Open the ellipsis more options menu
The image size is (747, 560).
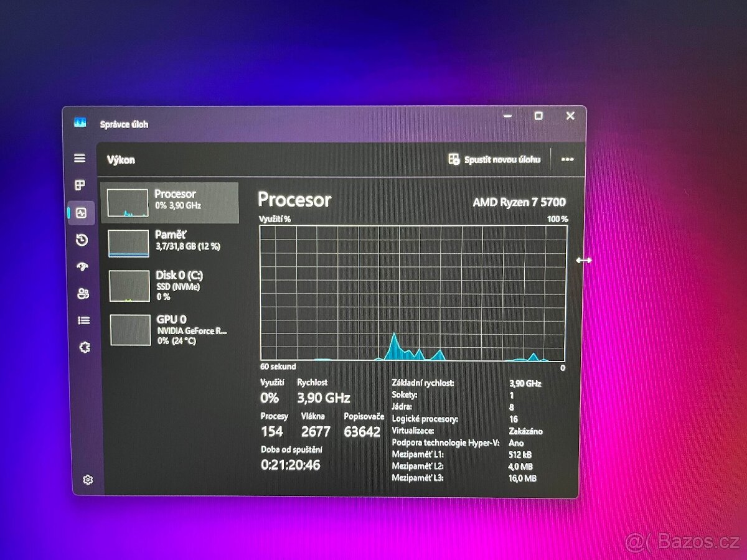click(x=567, y=159)
